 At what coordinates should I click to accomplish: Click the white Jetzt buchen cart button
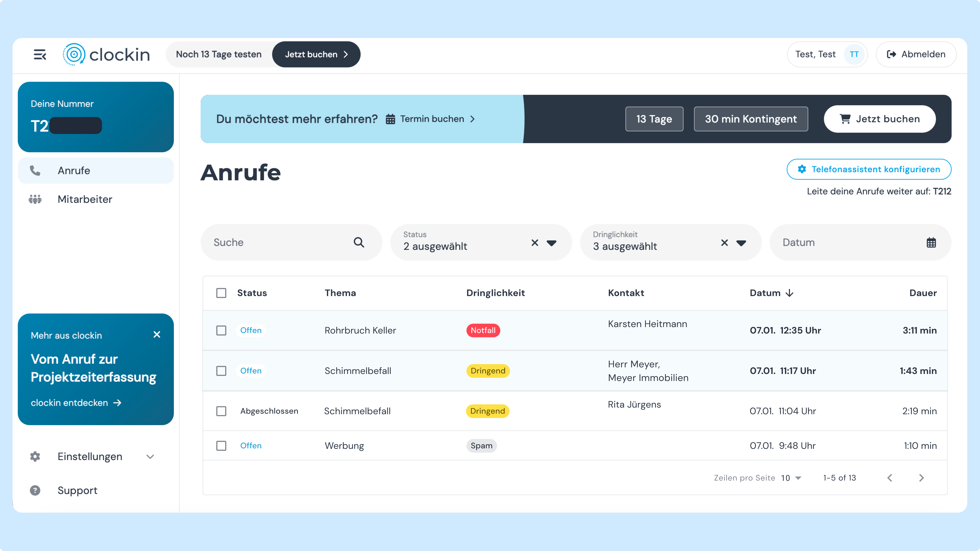click(x=880, y=119)
